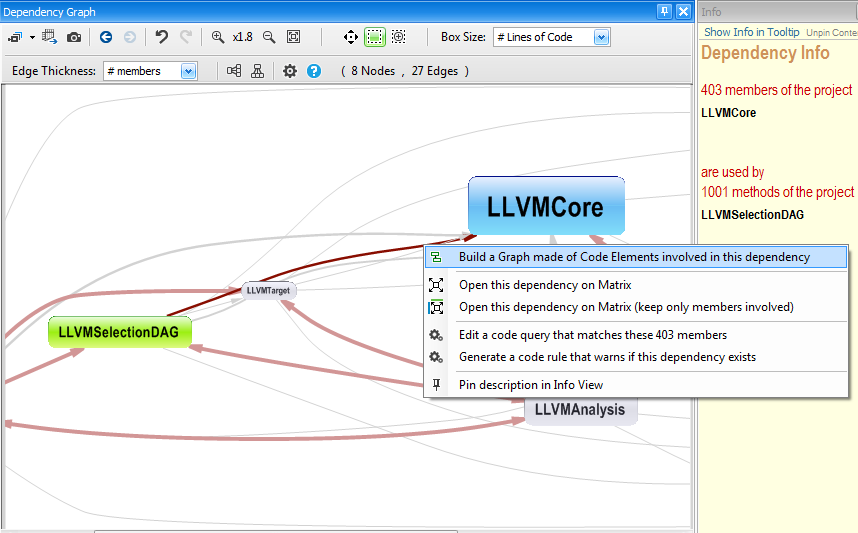Select the LLVMAnalysis node
The image size is (858, 533).
[x=580, y=410]
